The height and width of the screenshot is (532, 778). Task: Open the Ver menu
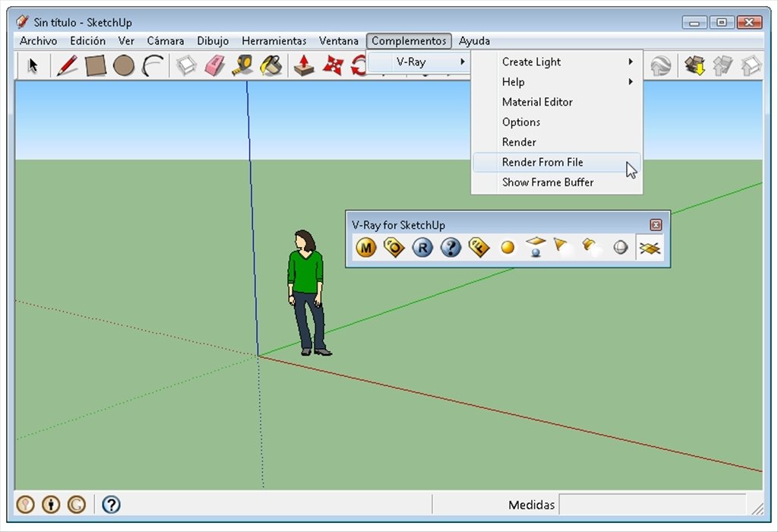tap(126, 41)
